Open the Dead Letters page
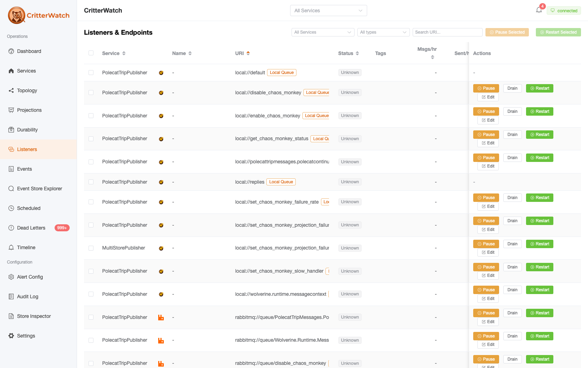The width and height of the screenshot is (588, 368). [x=38, y=228]
